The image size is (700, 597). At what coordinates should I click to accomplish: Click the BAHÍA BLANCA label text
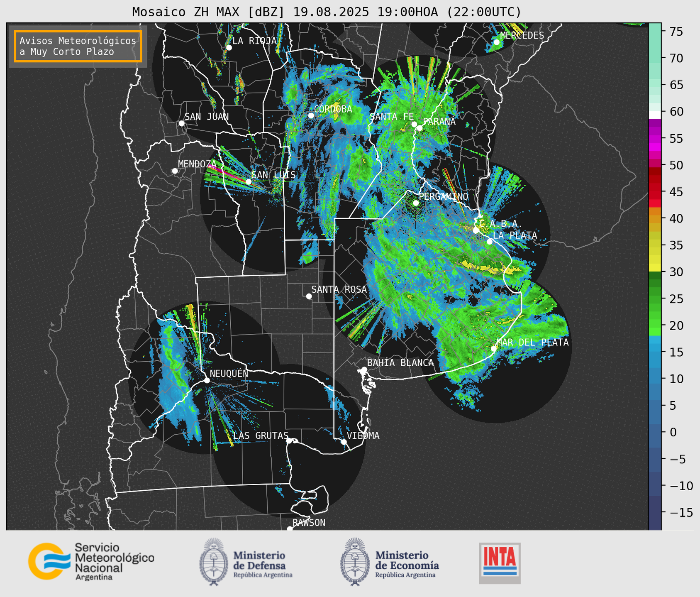coord(400,363)
